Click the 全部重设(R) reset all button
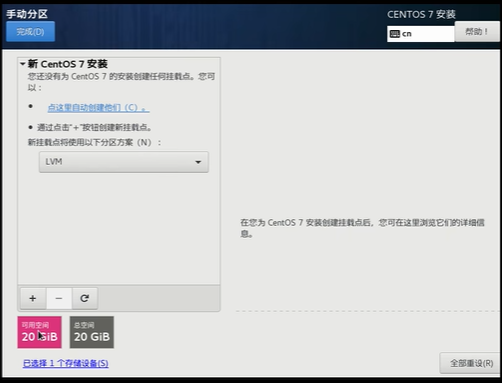 (471, 363)
